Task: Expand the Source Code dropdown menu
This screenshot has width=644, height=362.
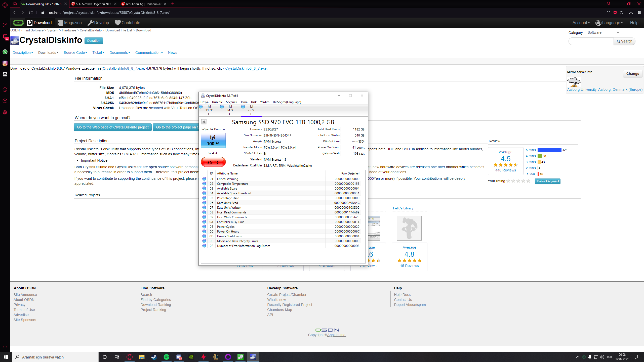Action: [x=75, y=53]
